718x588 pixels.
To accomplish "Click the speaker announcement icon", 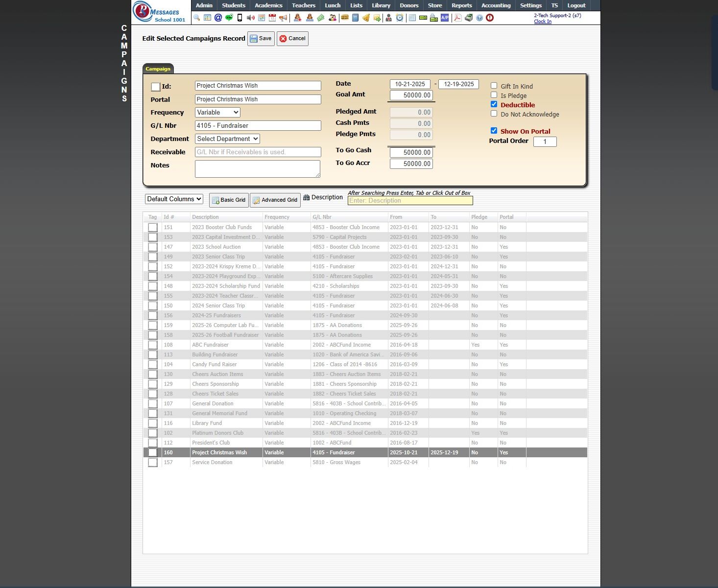I will [x=250, y=18].
